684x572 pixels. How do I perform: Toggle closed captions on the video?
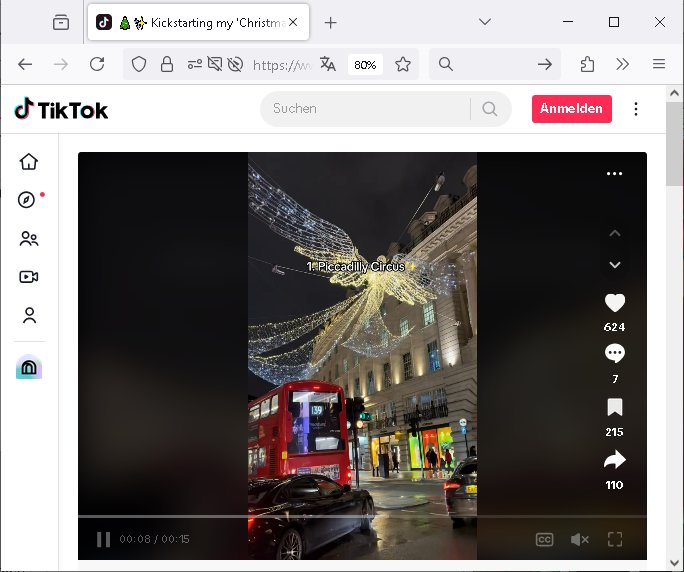[544, 540]
